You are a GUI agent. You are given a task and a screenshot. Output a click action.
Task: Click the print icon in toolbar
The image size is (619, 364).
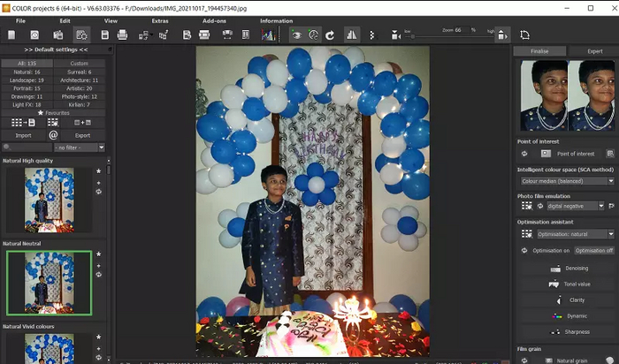(x=123, y=35)
